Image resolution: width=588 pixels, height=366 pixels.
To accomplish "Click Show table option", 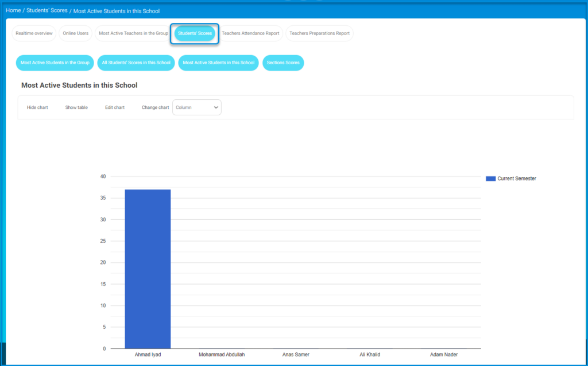I will tap(76, 107).
